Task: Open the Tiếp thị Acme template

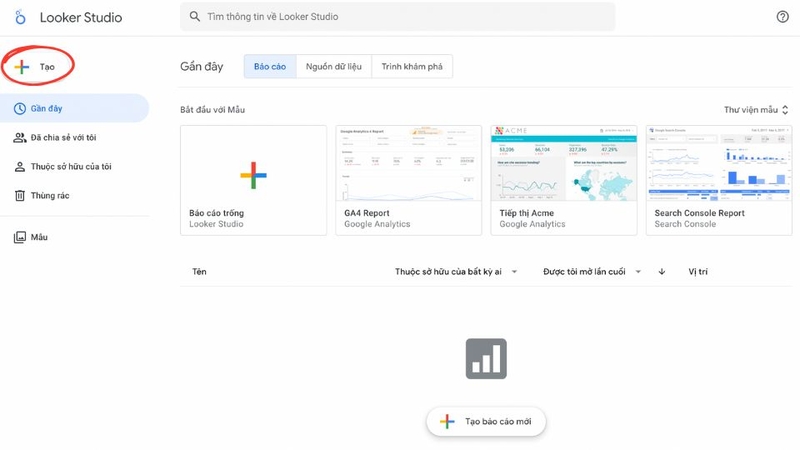Action: [564, 180]
